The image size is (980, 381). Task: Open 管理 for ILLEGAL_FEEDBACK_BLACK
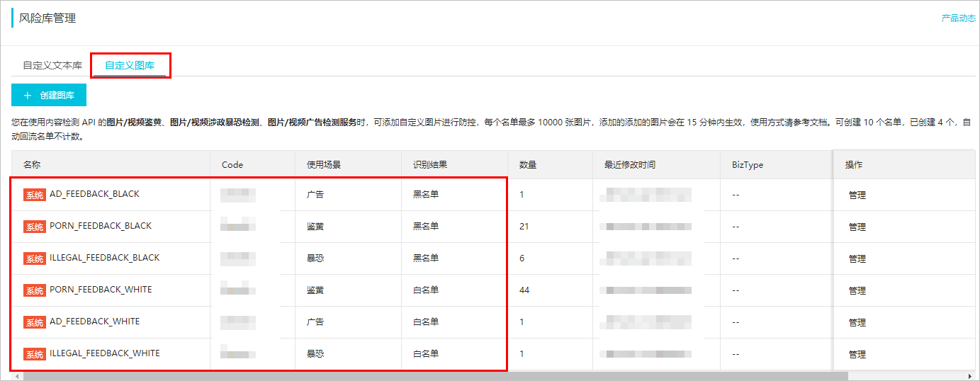tap(857, 259)
